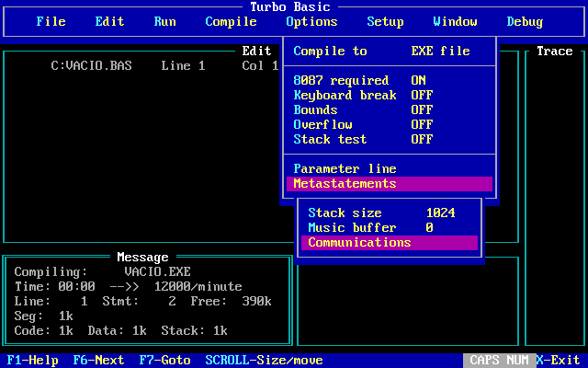Image resolution: width=588 pixels, height=368 pixels.
Task: Toggle the Overflow option
Action: 390,124
